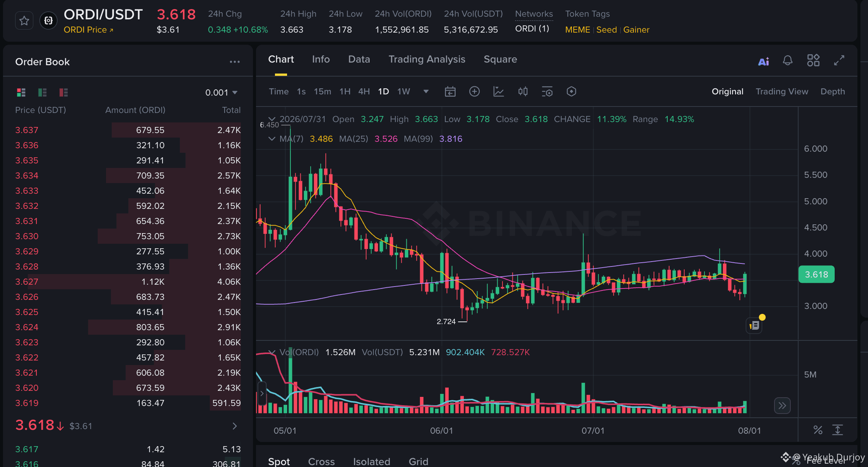Click the 3.618 current price tag on the price axis
The width and height of the screenshot is (868, 467).
[816, 274]
